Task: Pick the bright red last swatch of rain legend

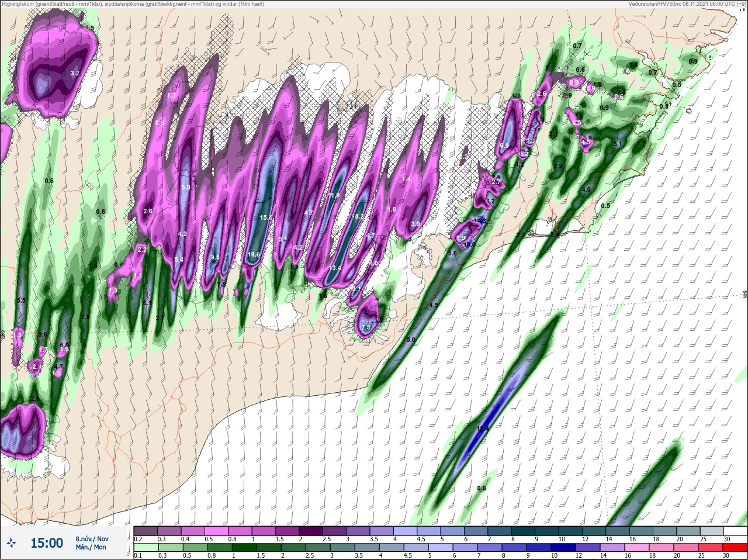Action: pyautogui.click(x=735, y=548)
